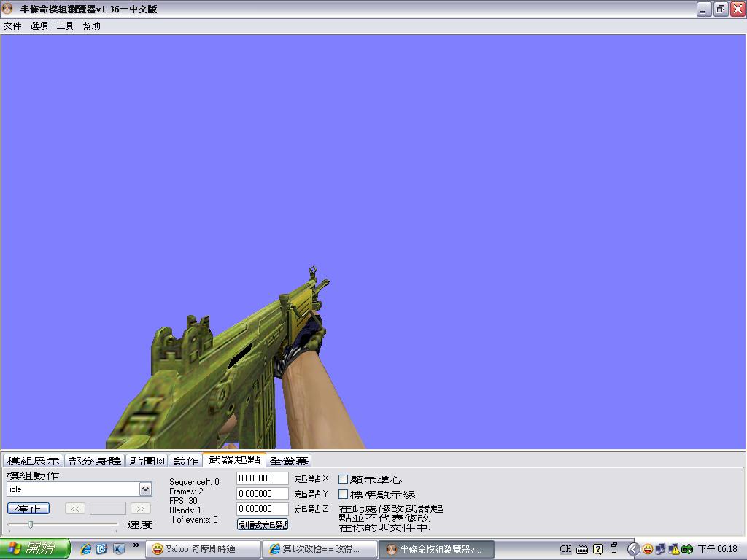The width and height of the screenshot is (747, 560).
Task: Expand the quick launch >> overflow chevron
Action: pos(136,545)
